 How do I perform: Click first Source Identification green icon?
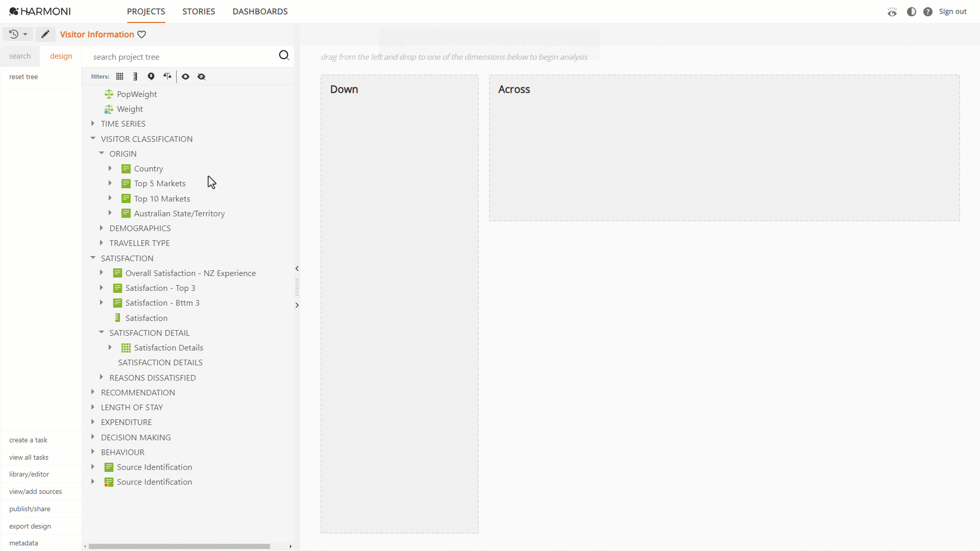pos(109,467)
